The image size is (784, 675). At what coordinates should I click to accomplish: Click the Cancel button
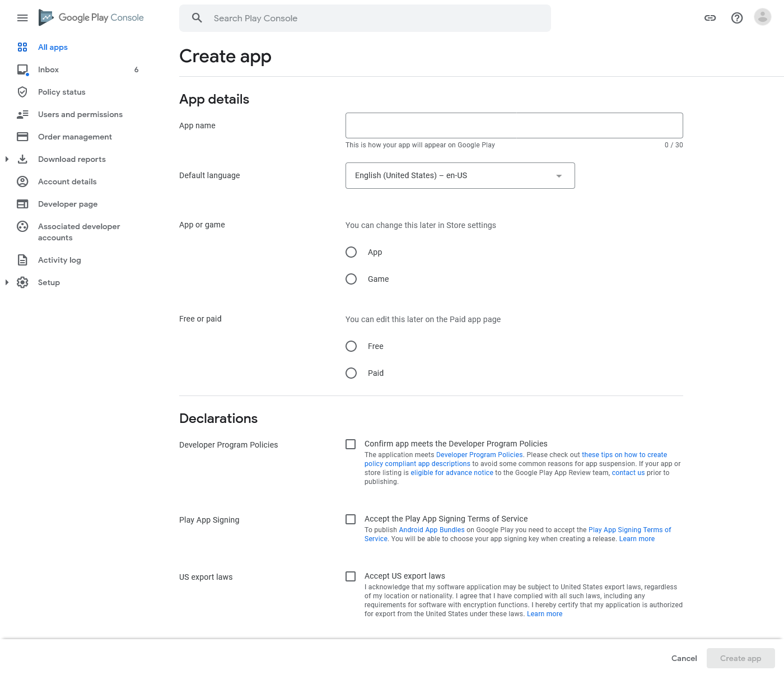(x=684, y=658)
